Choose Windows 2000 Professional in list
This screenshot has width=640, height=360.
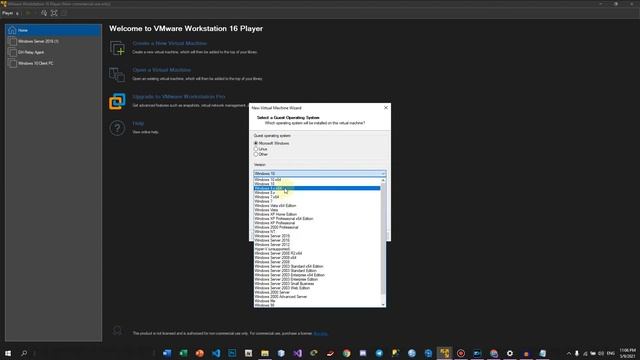click(x=317, y=227)
